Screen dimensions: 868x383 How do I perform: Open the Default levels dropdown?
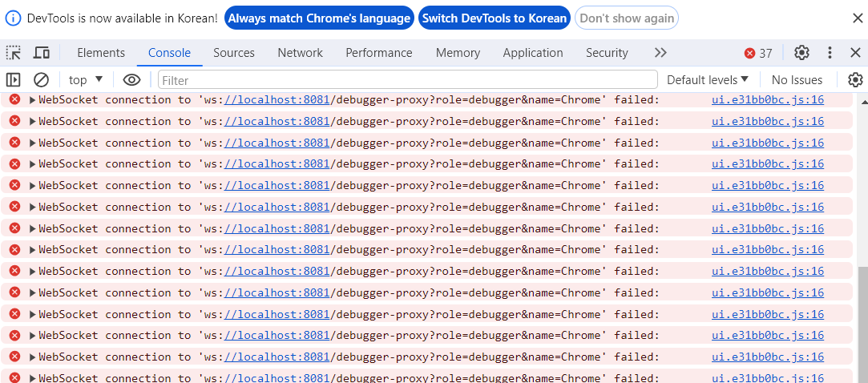coord(708,79)
